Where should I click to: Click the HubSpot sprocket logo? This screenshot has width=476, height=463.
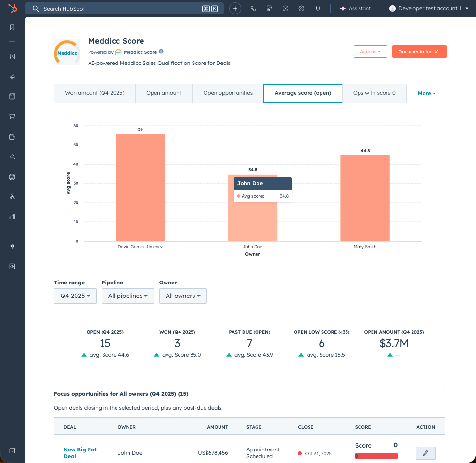(x=12, y=8)
